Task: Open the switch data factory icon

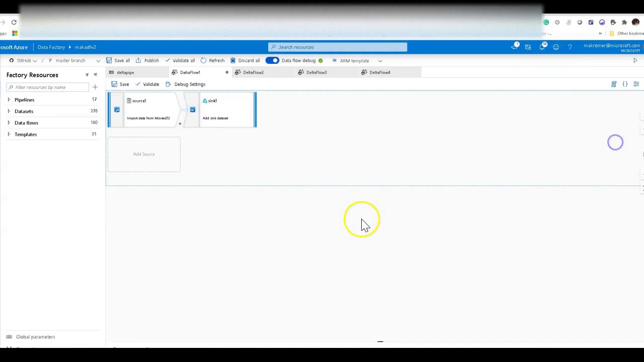Action: click(x=528, y=47)
